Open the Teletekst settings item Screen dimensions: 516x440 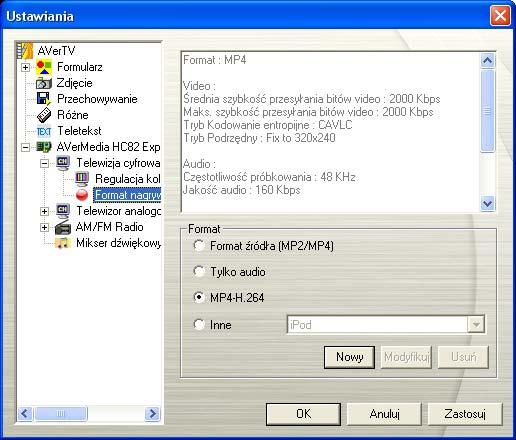tap(79, 131)
